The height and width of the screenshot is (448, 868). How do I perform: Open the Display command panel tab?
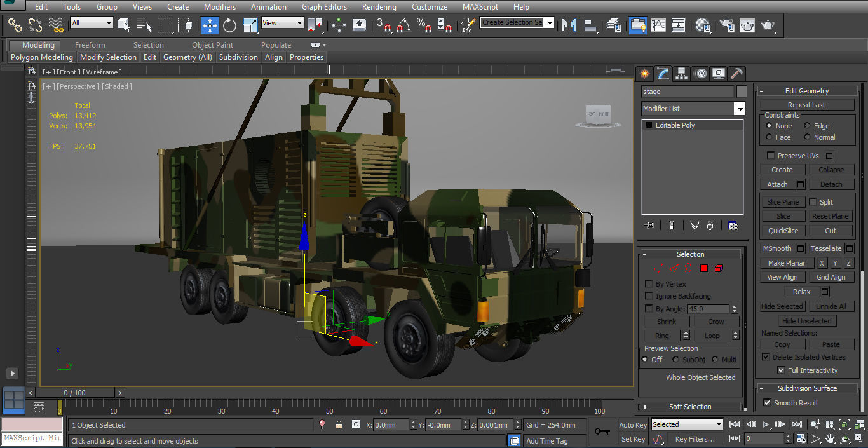(x=719, y=73)
